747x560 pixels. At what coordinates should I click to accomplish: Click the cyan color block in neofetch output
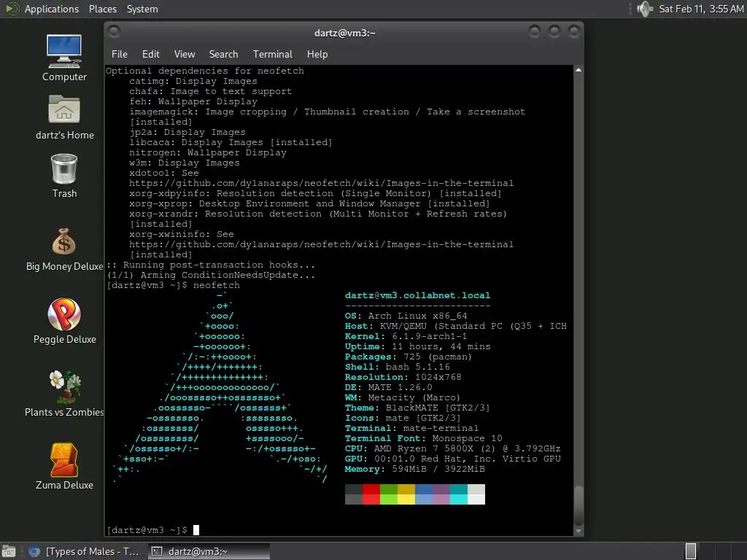459,499
